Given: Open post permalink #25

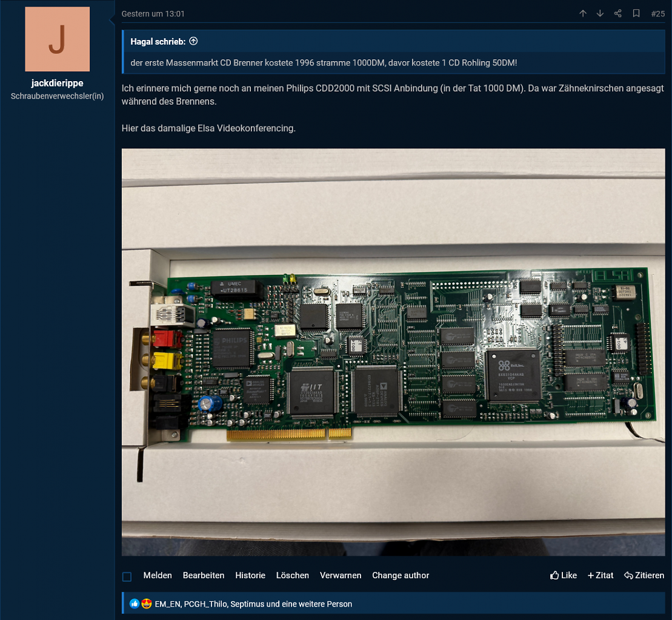Looking at the screenshot, I should (x=658, y=14).
